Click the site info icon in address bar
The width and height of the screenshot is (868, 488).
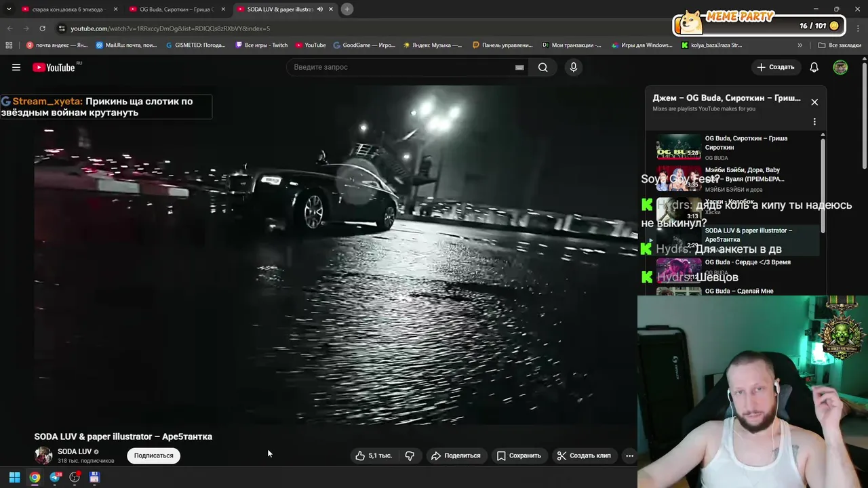(x=62, y=28)
